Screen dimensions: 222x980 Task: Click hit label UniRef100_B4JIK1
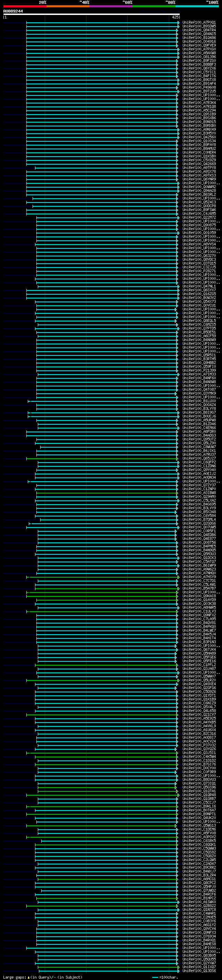pos(199,451)
